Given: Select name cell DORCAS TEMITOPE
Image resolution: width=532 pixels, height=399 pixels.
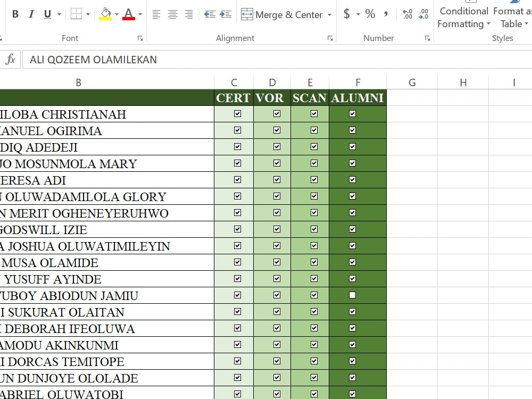Looking at the screenshot, I should [x=107, y=361].
